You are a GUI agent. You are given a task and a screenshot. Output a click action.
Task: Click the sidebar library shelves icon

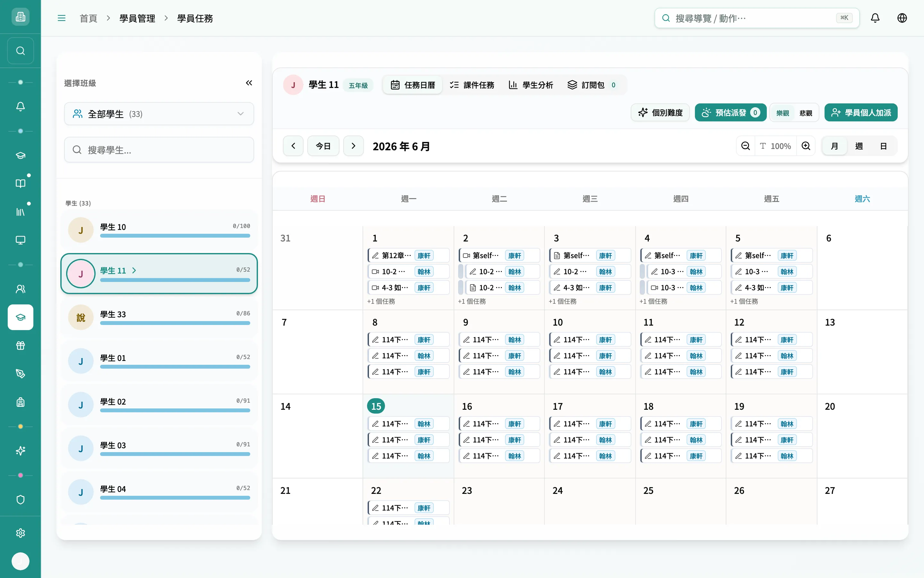tap(21, 212)
